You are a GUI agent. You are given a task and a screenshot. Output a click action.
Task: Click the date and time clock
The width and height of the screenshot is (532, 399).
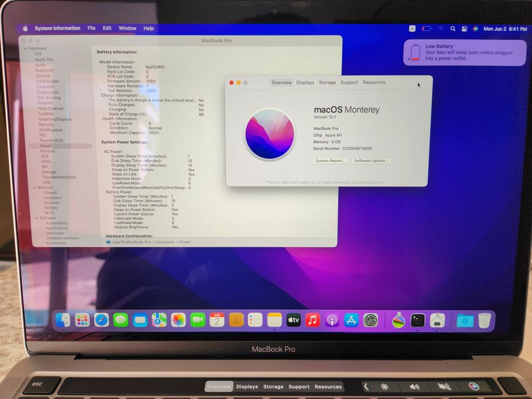(505, 29)
